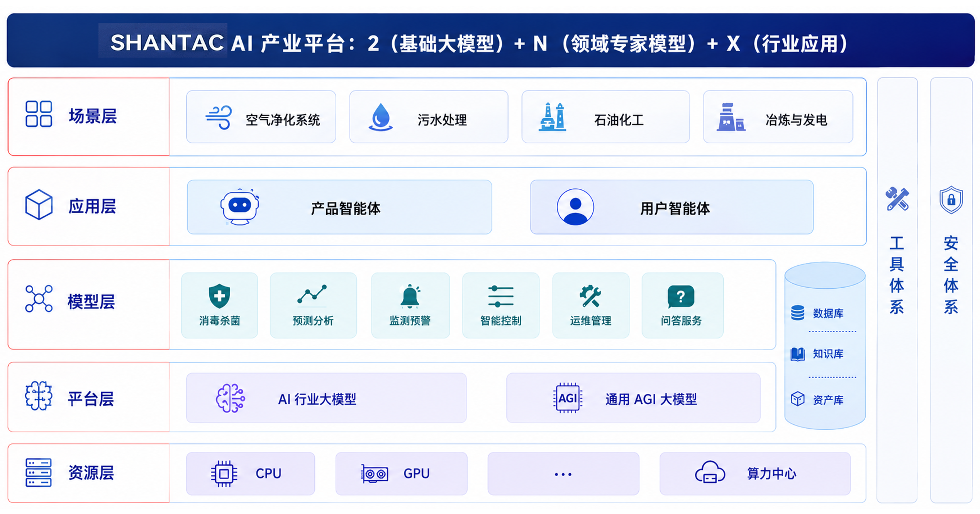
Task: Click the wind icon in 空气净化系统 card
Action: tap(219, 117)
